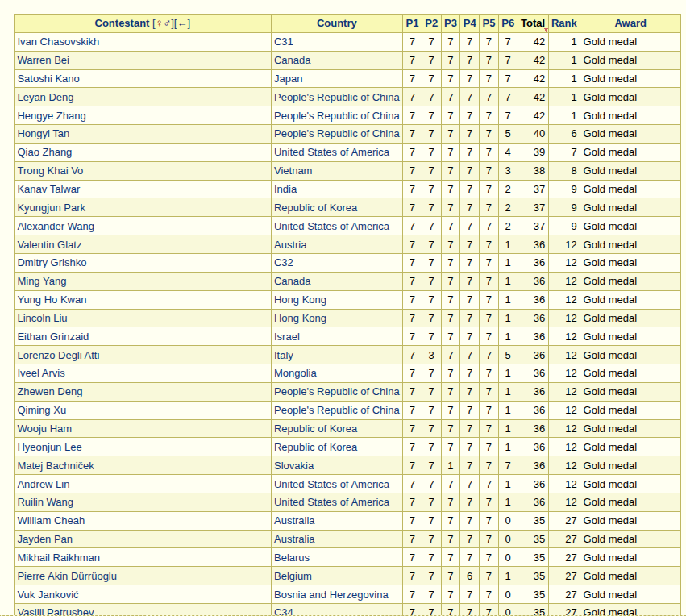Open contestant Dmitry Grishko
This screenshot has width=686, height=616.
(x=52, y=263)
